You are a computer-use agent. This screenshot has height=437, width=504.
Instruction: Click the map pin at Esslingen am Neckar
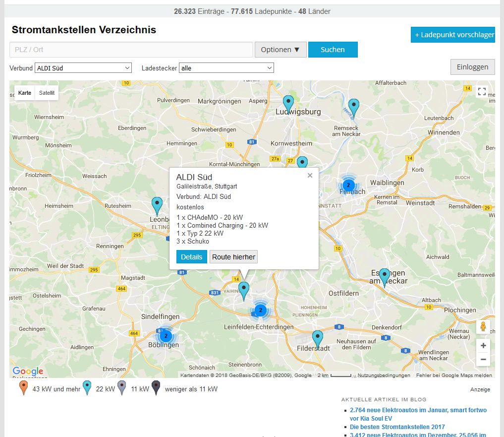coord(385,277)
